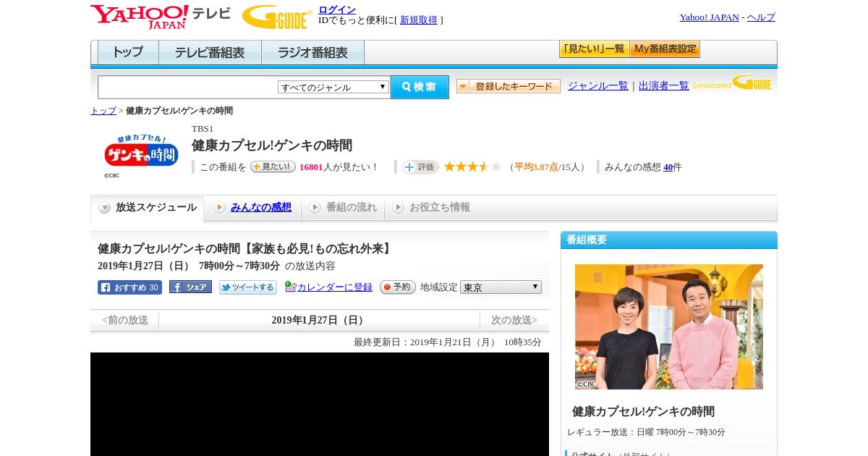Open the Yahoo! JAPAN テレビ logo
This screenshot has width=868, height=456.
(161, 17)
